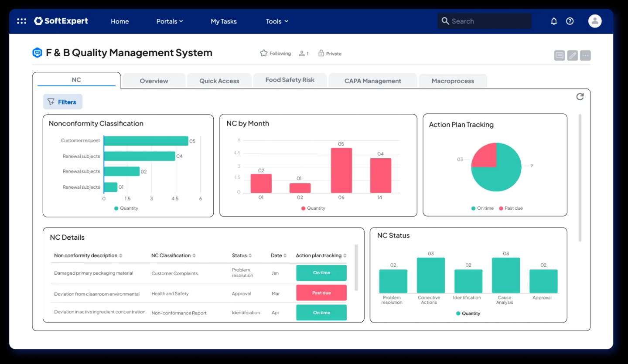Viewport: 628px width, 364px height.
Task: Toggle the On time legend in Action Plan Tracking
Action: (x=483, y=208)
